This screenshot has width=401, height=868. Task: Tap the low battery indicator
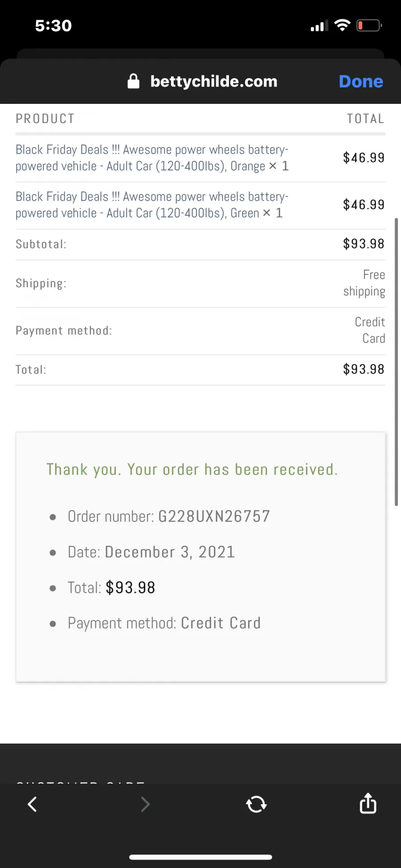click(x=369, y=25)
